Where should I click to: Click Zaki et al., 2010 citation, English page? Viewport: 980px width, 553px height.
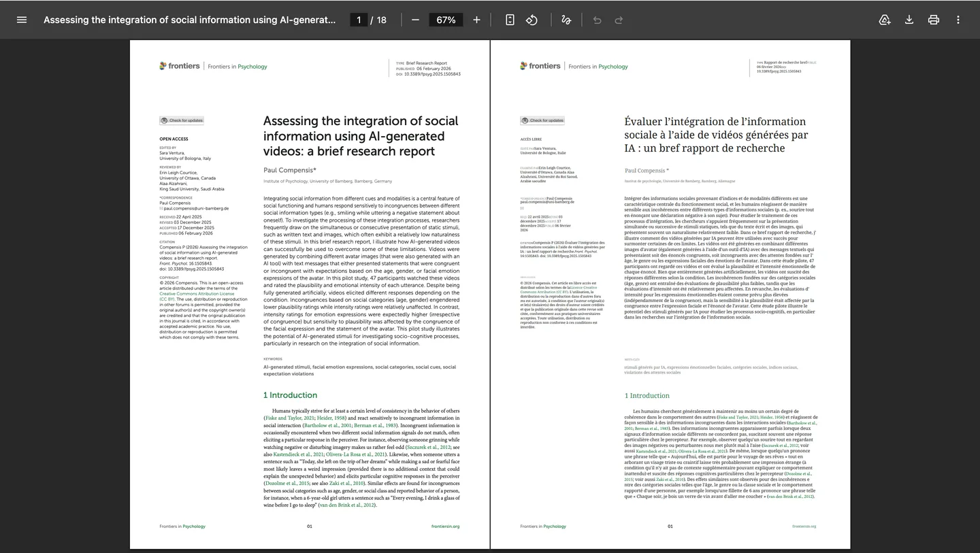[346, 483]
